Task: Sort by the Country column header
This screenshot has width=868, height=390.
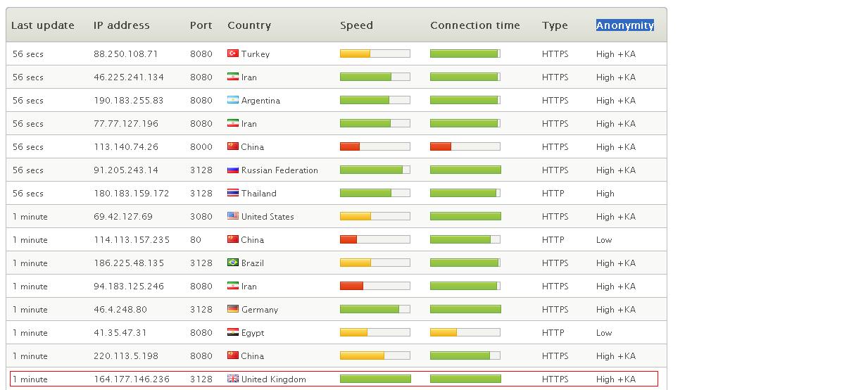Action: tap(249, 25)
